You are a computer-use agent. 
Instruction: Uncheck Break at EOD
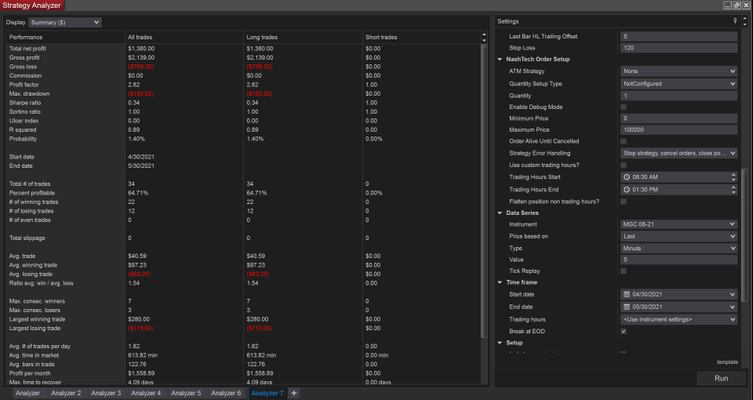(x=624, y=331)
